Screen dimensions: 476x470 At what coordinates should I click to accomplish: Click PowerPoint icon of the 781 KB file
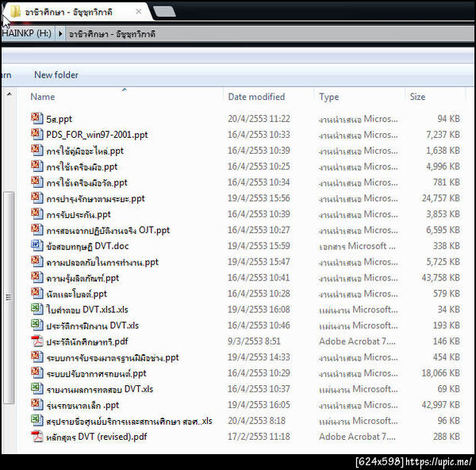pyautogui.click(x=37, y=182)
